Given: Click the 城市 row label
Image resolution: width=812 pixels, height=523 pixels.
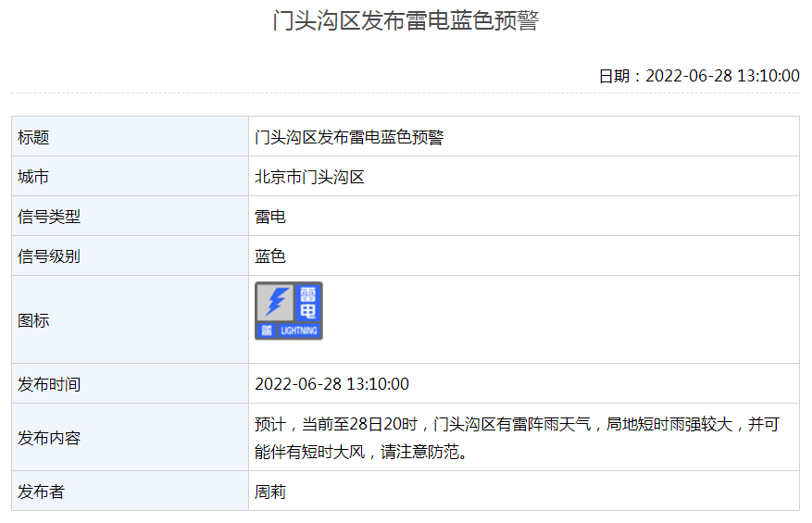Looking at the screenshot, I should coord(33,177).
